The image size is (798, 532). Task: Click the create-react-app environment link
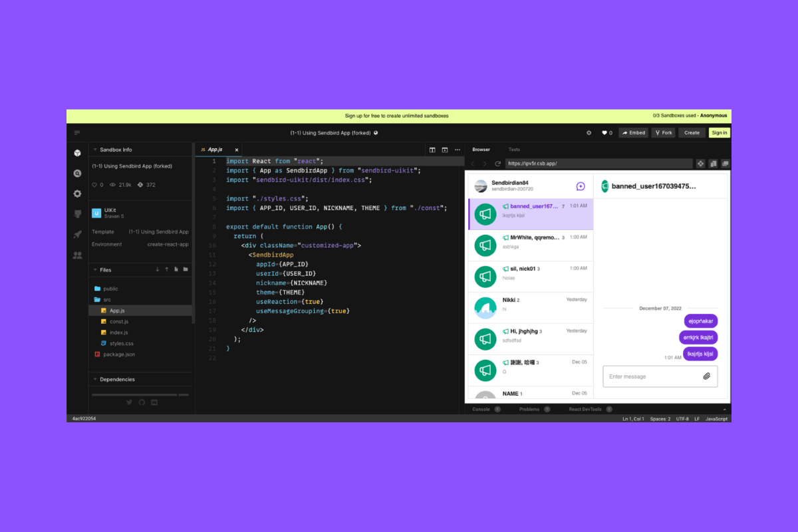click(168, 244)
